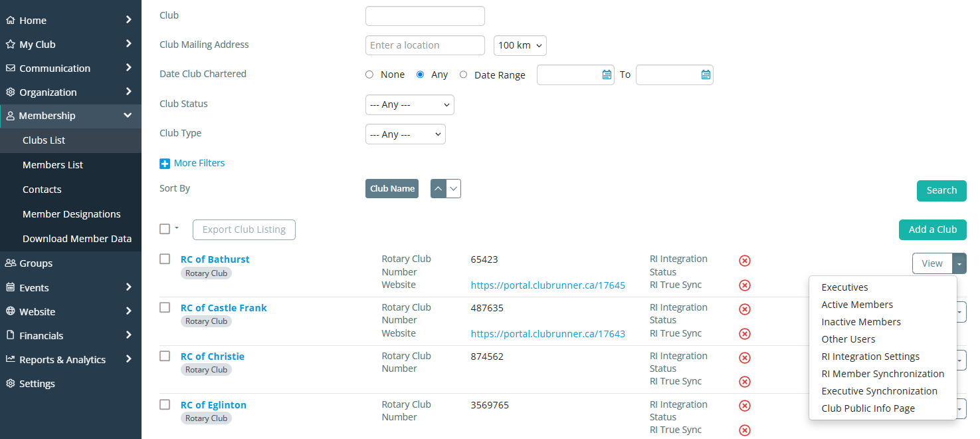Choose Club Public Info Page entry
This screenshot has width=980, height=439.
(868, 408)
